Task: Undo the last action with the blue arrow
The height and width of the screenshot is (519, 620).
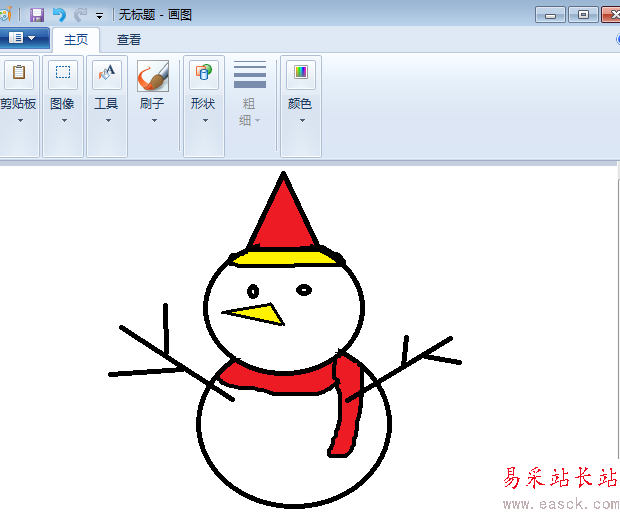Action: click(x=59, y=15)
